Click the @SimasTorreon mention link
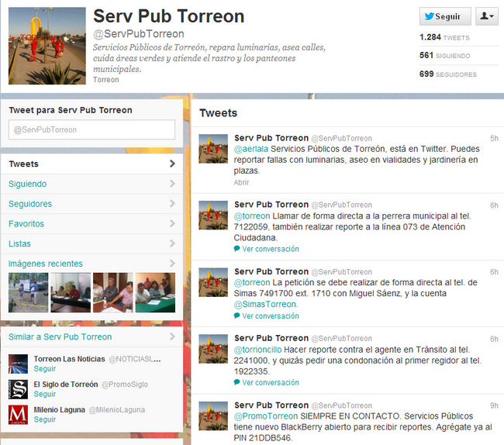The height and width of the screenshot is (445, 504). (265, 304)
